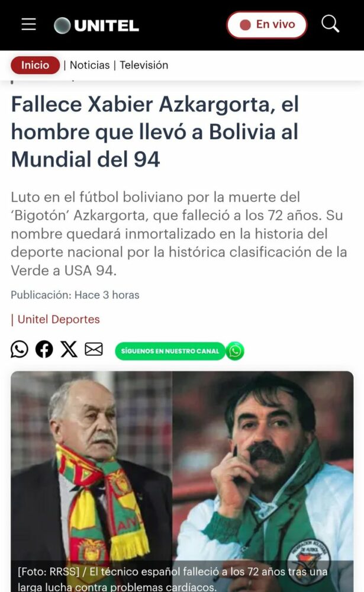Select the Inicio tab
This screenshot has width=364, height=592.
tap(35, 65)
